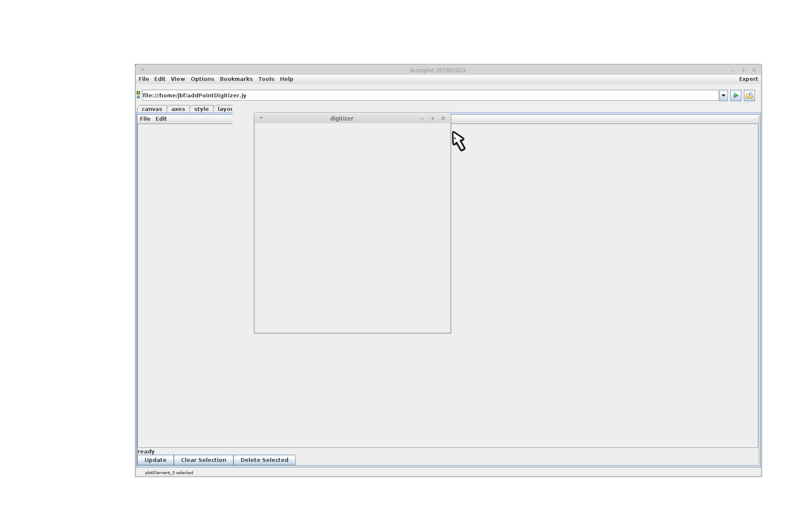The height and width of the screenshot is (508, 812).
Task: Open the View menu
Action: pos(178,79)
